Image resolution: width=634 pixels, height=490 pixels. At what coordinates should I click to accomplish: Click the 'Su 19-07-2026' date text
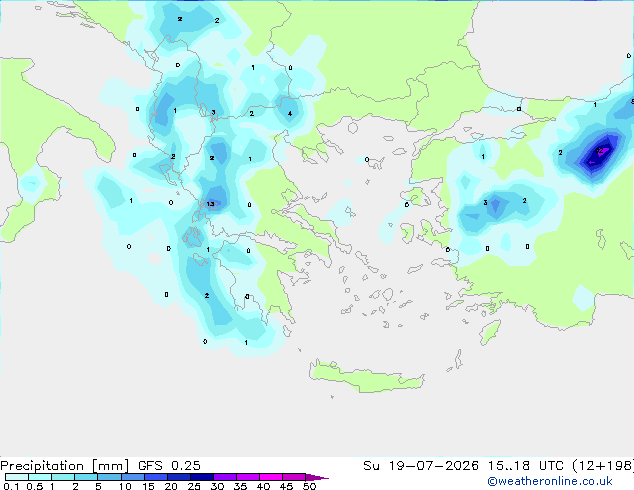pyautogui.click(x=421, y=466)
